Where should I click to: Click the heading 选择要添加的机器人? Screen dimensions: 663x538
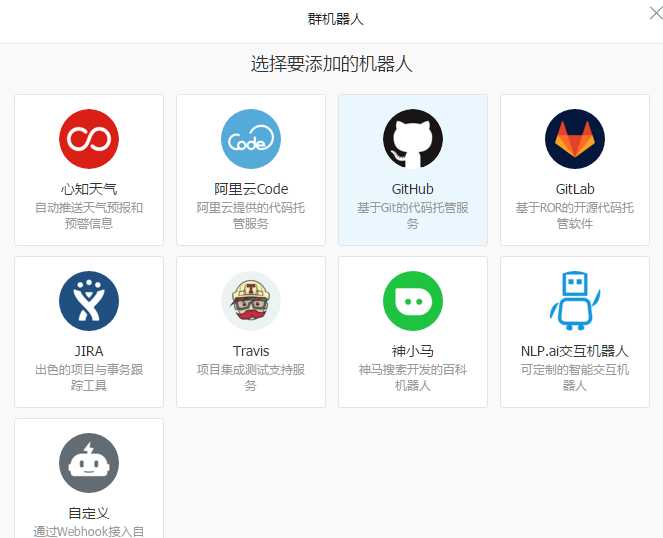(x=332, y=64)
